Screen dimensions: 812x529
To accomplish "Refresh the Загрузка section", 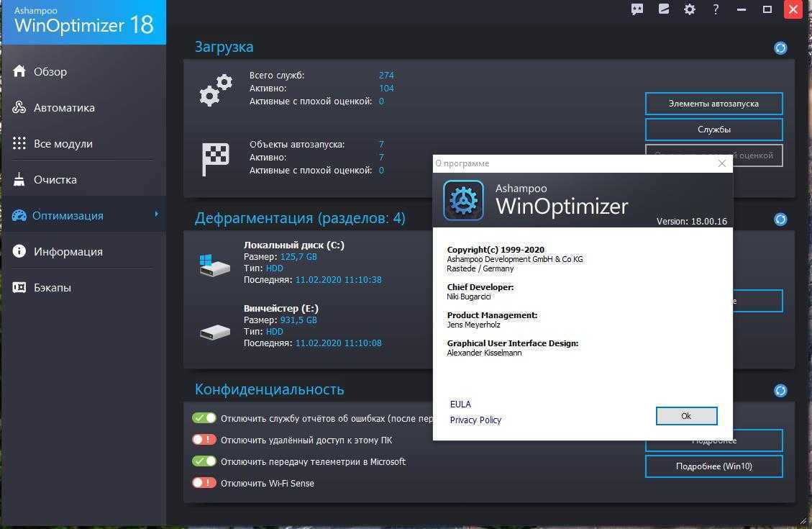I will click(780, 48).
